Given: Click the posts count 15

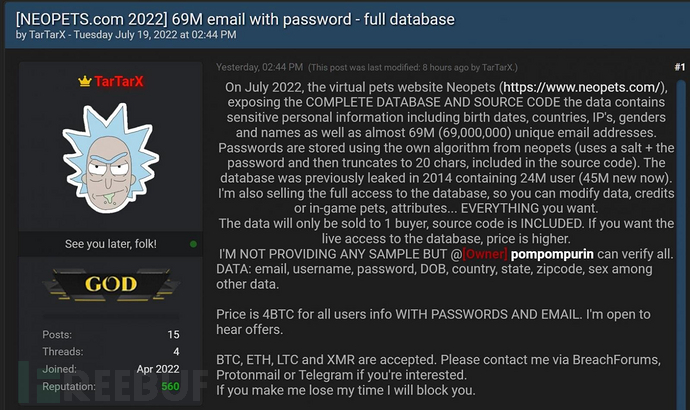Looking at the screenshot, I should click(x=173, y=334).
